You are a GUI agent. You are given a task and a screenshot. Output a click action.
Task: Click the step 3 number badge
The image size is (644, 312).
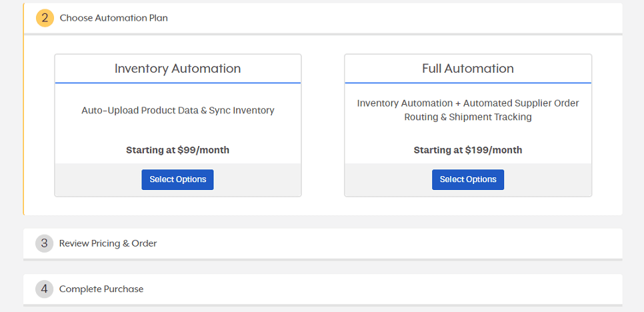(x=45, y=243)
